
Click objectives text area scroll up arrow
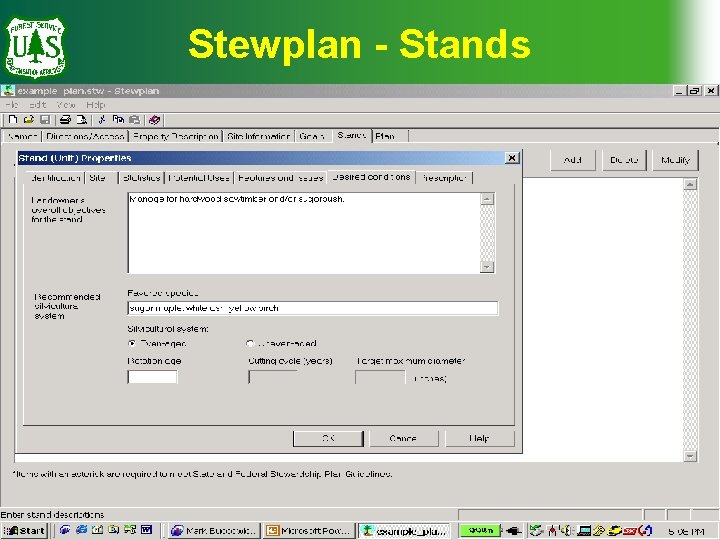(x=487, y=199)
